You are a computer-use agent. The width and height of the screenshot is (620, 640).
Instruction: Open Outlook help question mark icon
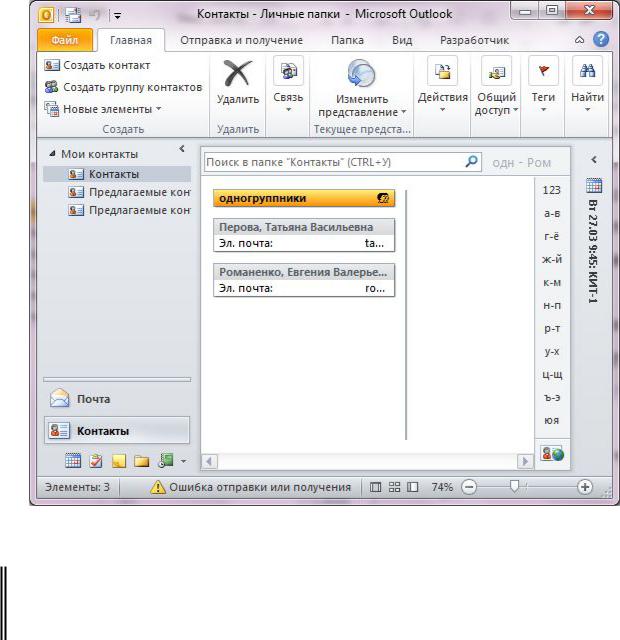tap(601, 40)
